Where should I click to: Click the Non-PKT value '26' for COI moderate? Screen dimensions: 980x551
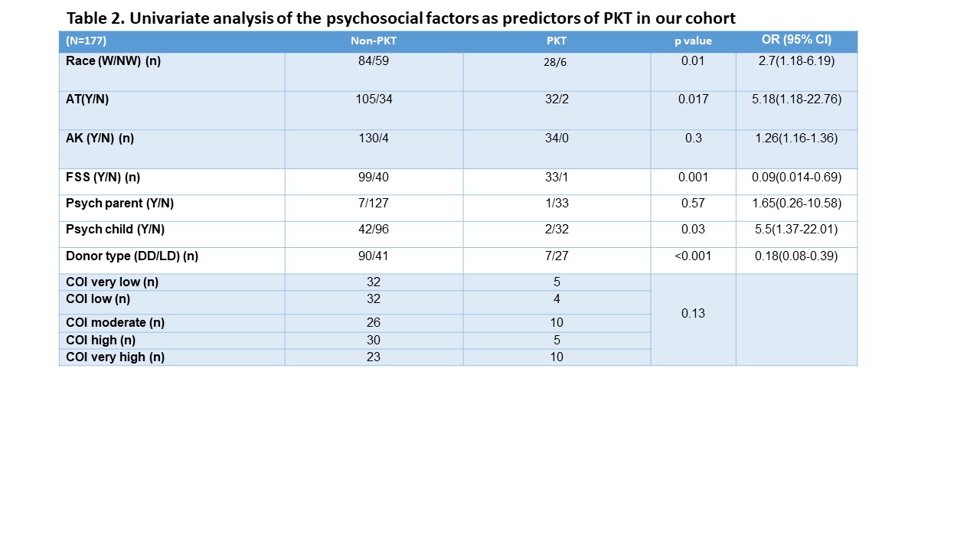pos(374,322)
